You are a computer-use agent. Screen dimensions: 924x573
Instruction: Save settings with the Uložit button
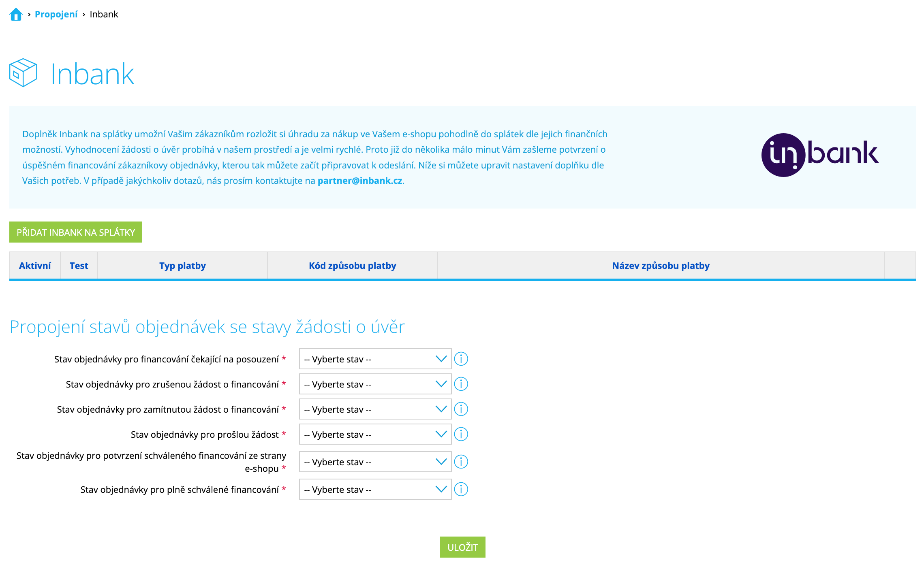click(462, 547)
